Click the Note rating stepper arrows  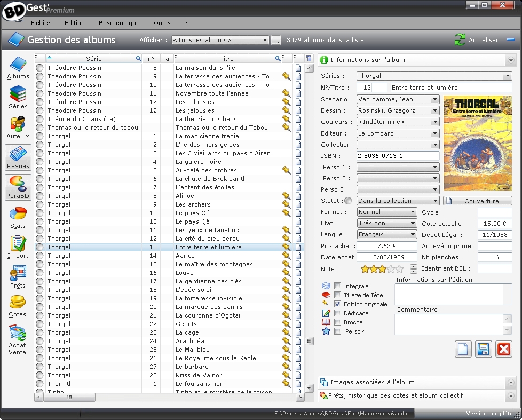click(x=413, y=268)
